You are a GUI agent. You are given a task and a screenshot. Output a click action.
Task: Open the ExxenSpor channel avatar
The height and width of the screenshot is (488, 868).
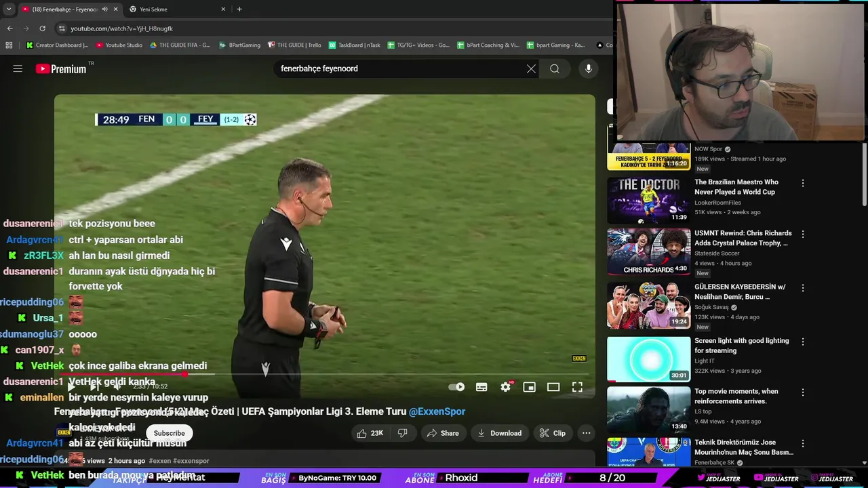[x=64, y=432]
